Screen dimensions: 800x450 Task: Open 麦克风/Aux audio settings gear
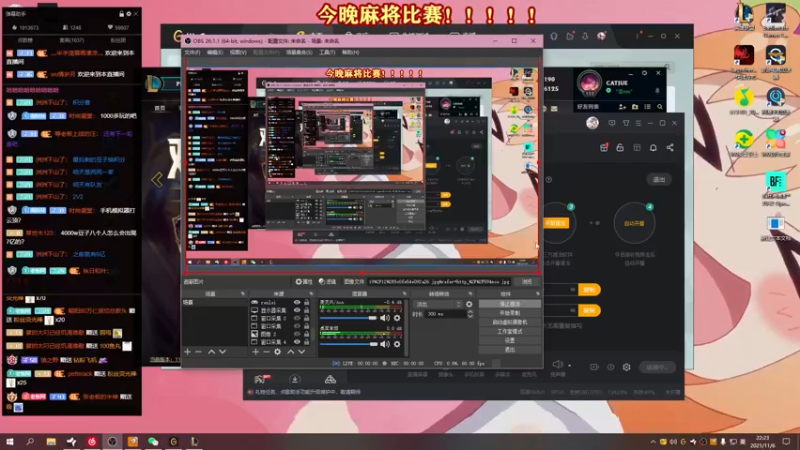click(397, 318)
